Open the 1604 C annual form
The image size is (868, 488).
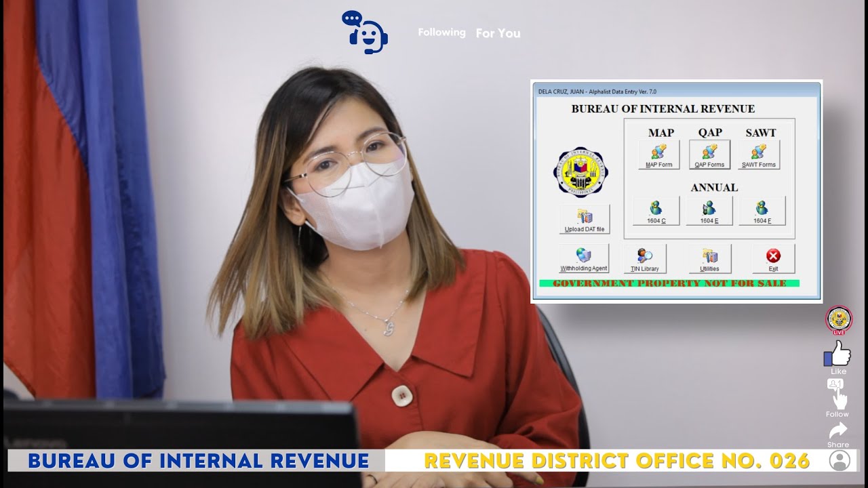(x=656, y=211)
